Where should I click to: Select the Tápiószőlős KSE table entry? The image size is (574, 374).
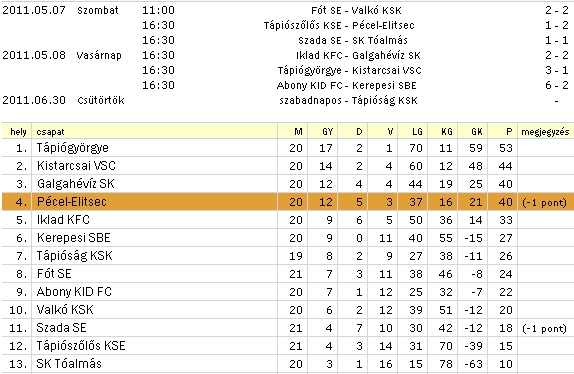(x=81, y=345)
